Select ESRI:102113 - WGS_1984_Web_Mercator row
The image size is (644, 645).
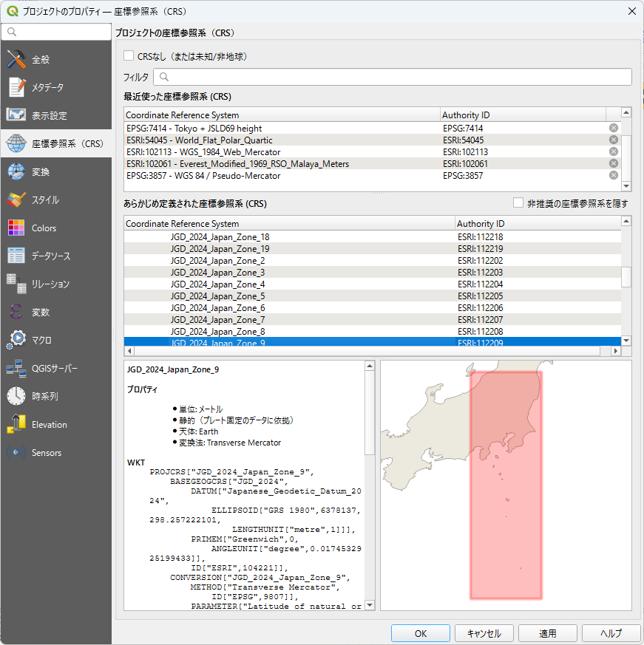pos(372,151)
